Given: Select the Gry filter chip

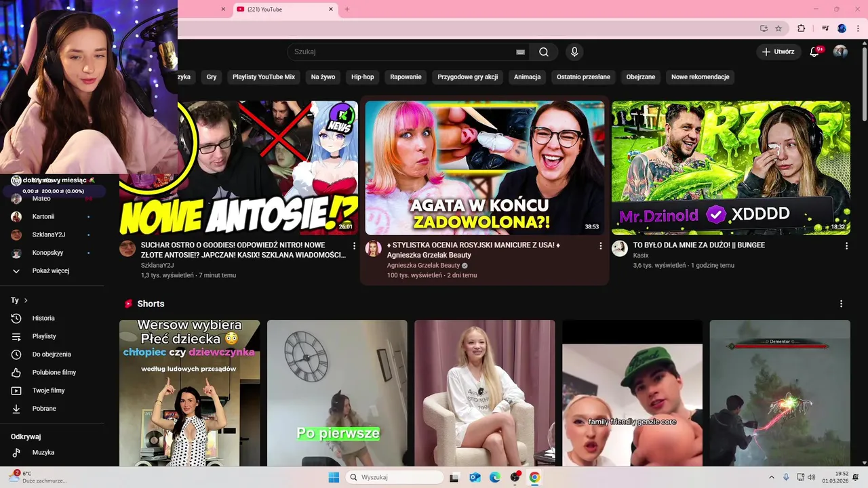Looking at the screenshot, I should [212, 77].
